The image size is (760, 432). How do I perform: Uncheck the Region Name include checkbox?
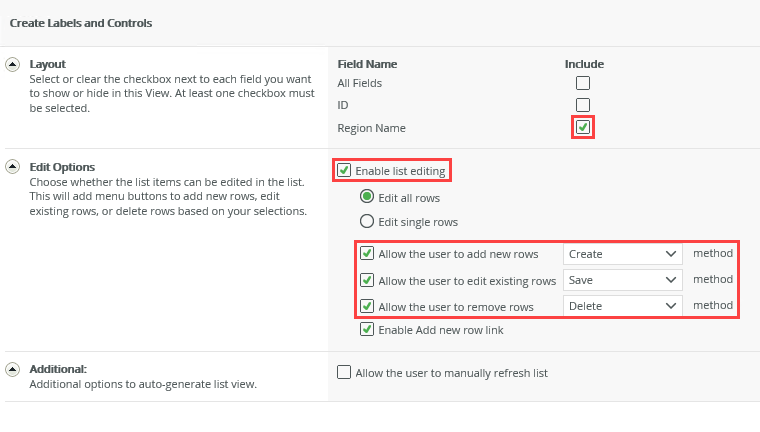click(583, 127)
